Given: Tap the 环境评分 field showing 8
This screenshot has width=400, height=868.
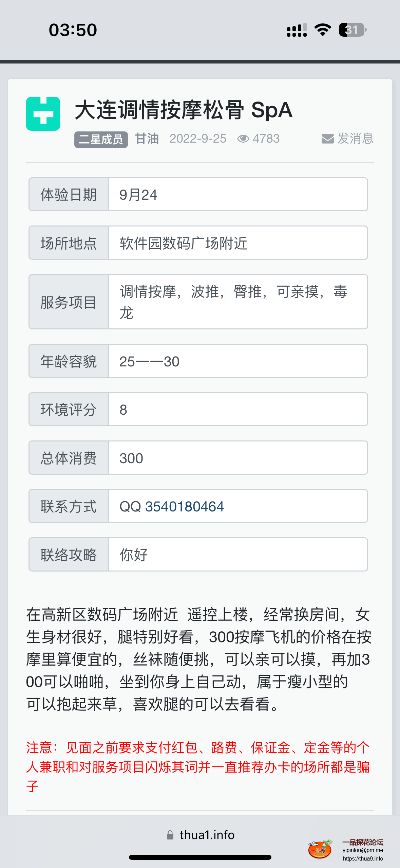Looking at the screenshot, I should (x=237, y=410).
